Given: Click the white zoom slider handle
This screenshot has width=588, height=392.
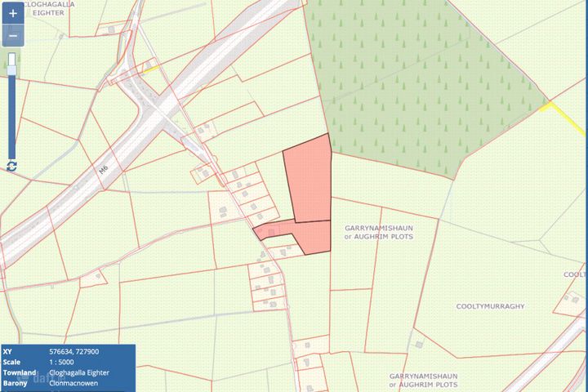Looking at the screenshot, I should (x=12, y=59).
